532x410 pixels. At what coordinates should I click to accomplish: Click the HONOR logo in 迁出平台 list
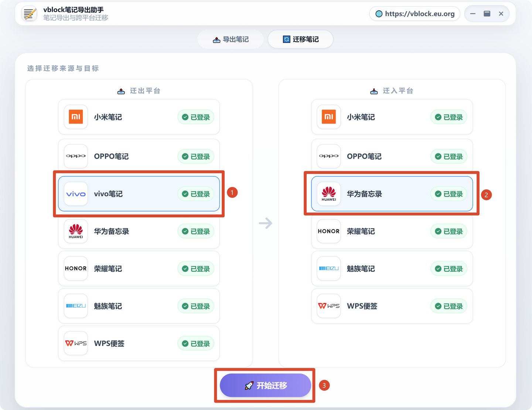click(76, 268)
